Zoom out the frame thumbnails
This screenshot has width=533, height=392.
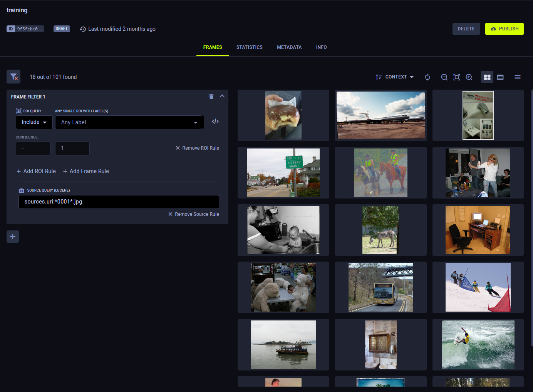point(444,77)
